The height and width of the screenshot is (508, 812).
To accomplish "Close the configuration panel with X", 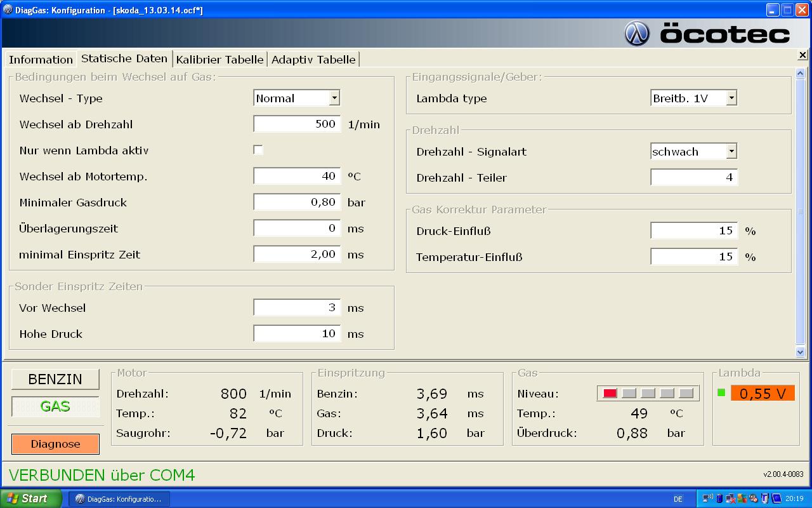I will 802,56.
